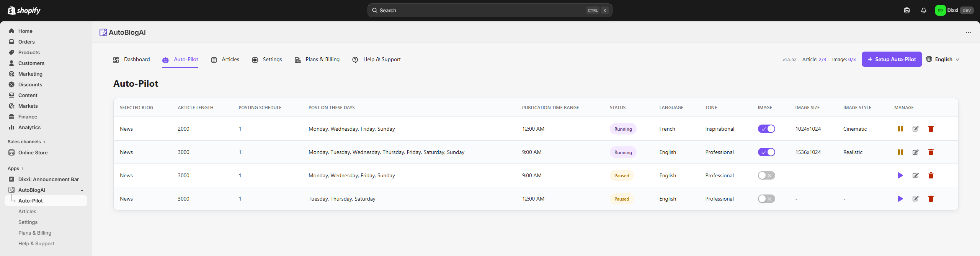The width and height of the screenshot is (980, 256).
Task: Select Auto-Pilot in the sidebar submenu
Action: (46, 201)
